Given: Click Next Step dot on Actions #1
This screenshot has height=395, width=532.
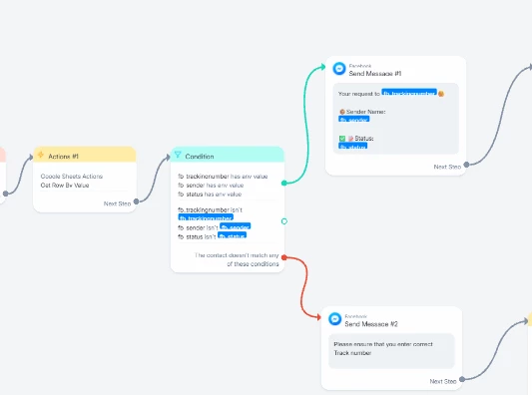Looking at the screenshot, I should [x=136, y=201].
